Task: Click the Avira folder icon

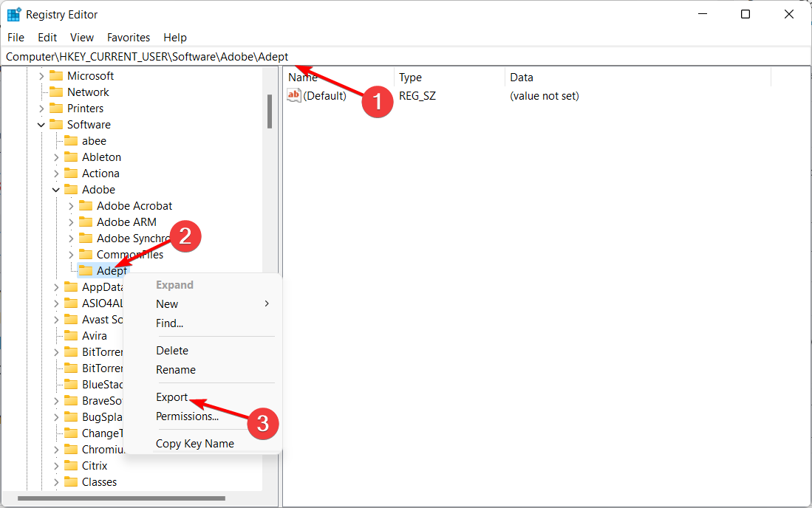Action: point(71,336)
